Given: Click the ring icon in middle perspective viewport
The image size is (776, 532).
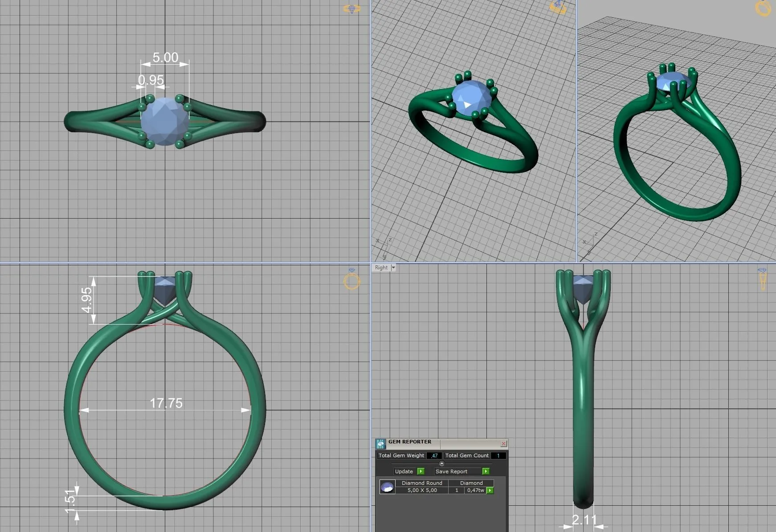Looking at the screenshot, I should 558,7.
